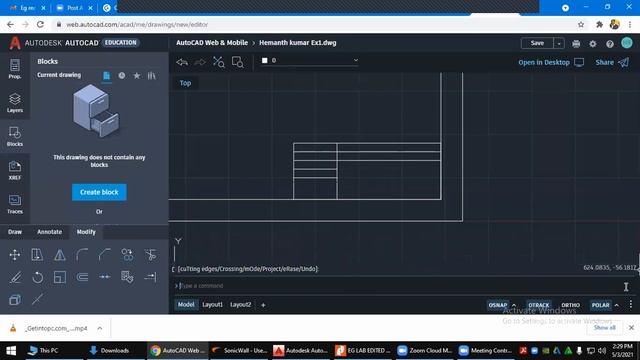Open the Save options dropdown arrow
This screenshot has height=360, width=640.
[x=559, y=43]
